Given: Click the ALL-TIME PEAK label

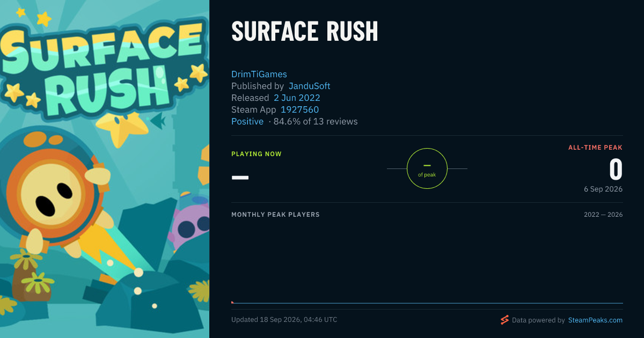Looking at the screenshot, I should [596, 148].
